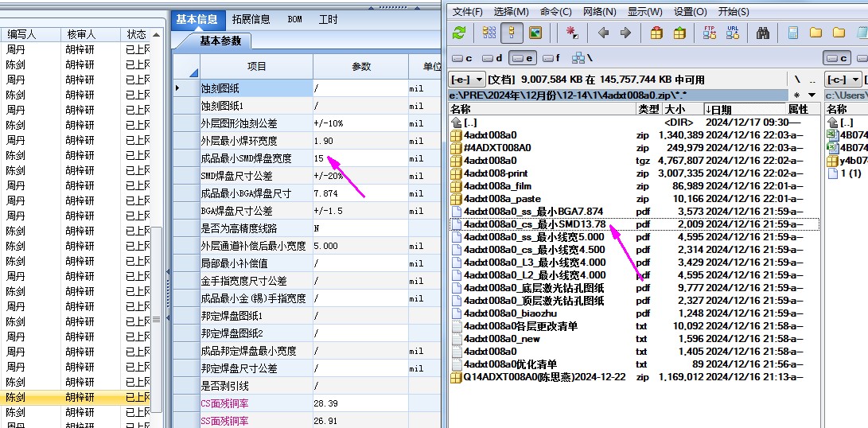Click the left list scrollbar up arrow
Viewport: 868px width, 428px height.
(x=156, y=35)
